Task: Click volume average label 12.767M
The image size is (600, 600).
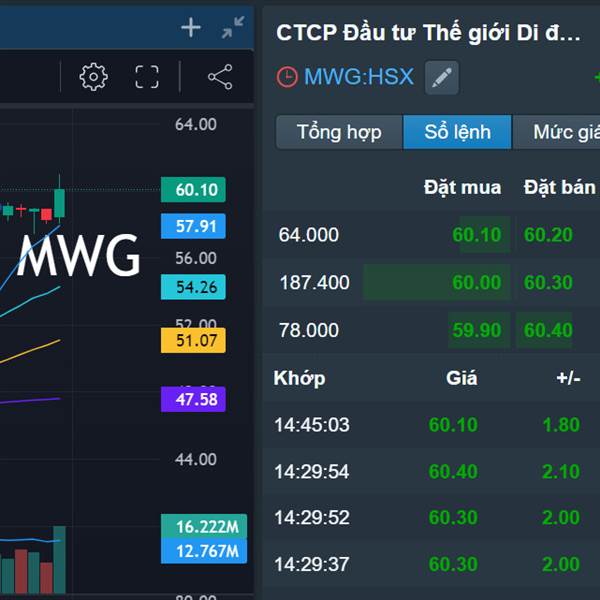Action: tap(204, 551)
